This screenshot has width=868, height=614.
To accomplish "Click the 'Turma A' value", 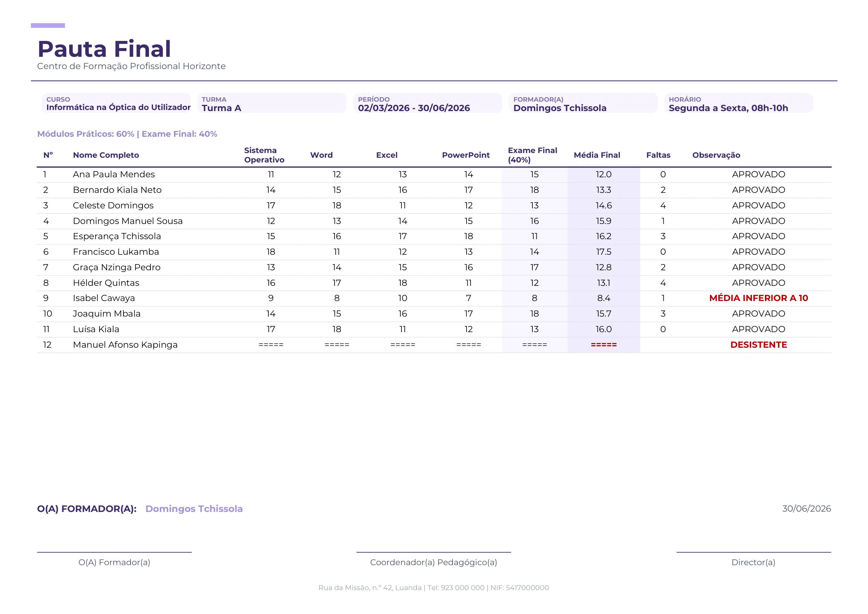I will [x=222, y=108].
